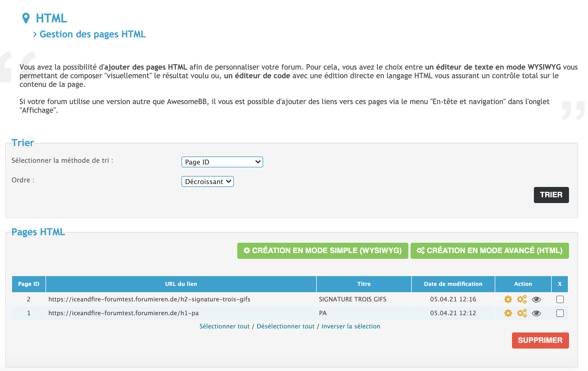Viewport: 588px width, 371px height.
Task: Click the URL du lien column header
Action: [x=181, y=284]
